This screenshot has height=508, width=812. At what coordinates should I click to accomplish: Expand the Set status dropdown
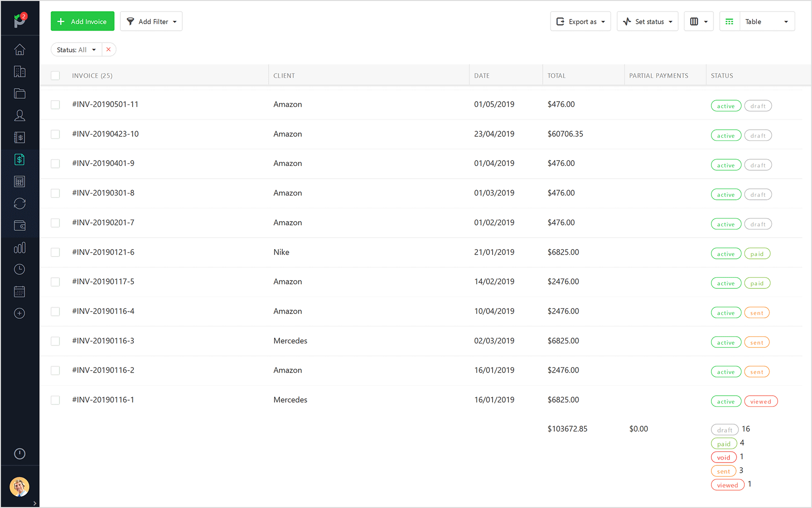coord(647,21)
